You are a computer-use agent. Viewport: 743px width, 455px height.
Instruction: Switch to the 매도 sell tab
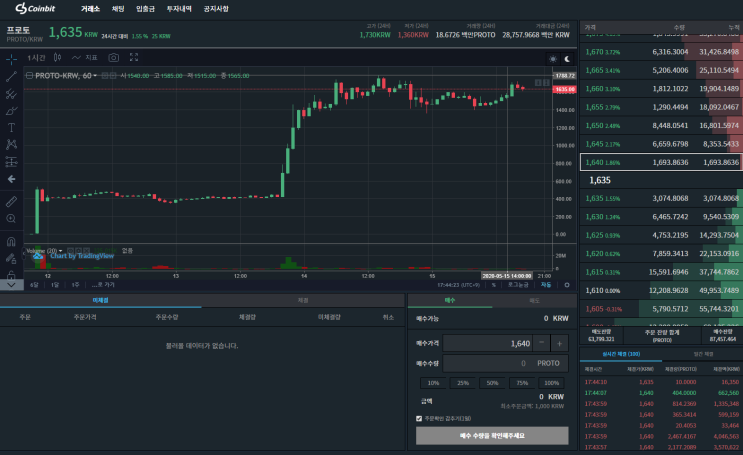click(535, 300)
